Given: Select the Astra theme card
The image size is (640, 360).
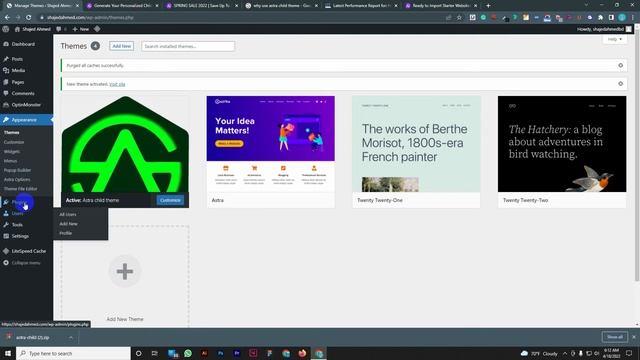Looking at the screenshot, I should click(x=271, y=152).
